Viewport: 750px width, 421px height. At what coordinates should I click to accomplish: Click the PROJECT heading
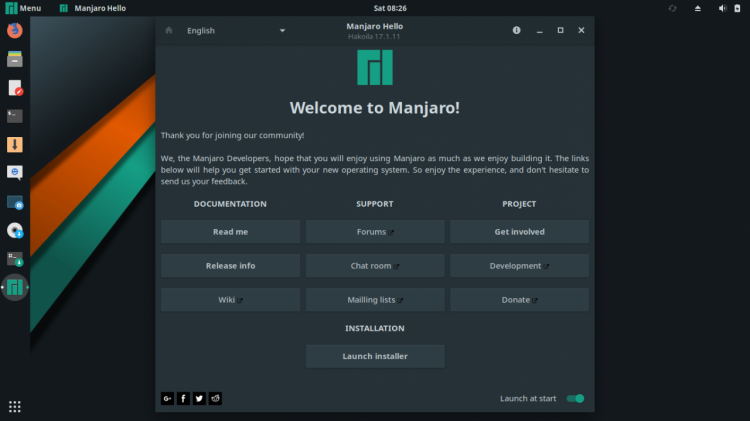tap(519, 204)
